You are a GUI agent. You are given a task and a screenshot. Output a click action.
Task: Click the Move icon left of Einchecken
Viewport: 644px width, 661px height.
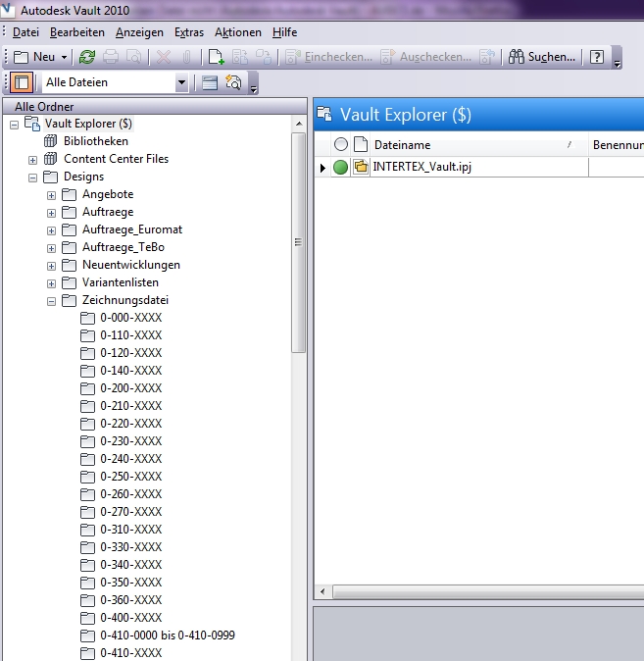[x=264, y=57]
